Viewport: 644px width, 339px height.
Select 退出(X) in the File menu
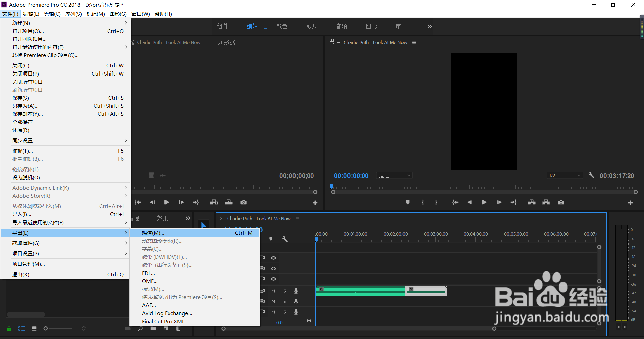click(x=66, y=274)
